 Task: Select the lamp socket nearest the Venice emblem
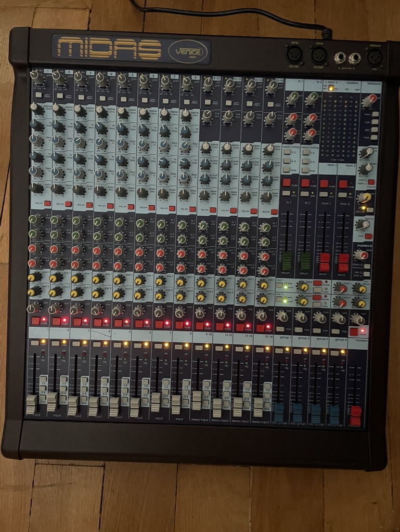[295, 55]
